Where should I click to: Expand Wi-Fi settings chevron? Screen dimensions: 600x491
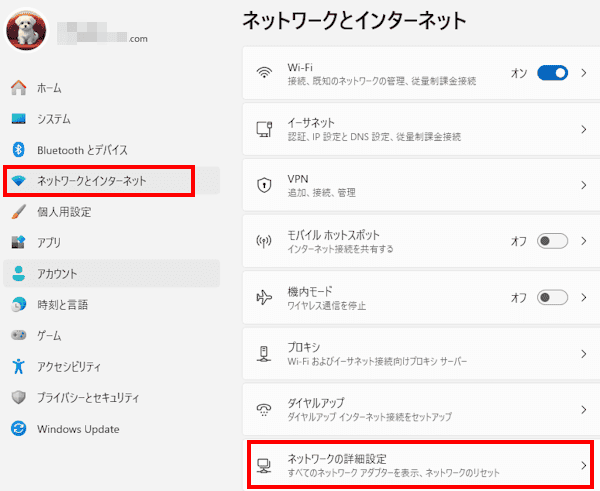(x=584, y=73)
